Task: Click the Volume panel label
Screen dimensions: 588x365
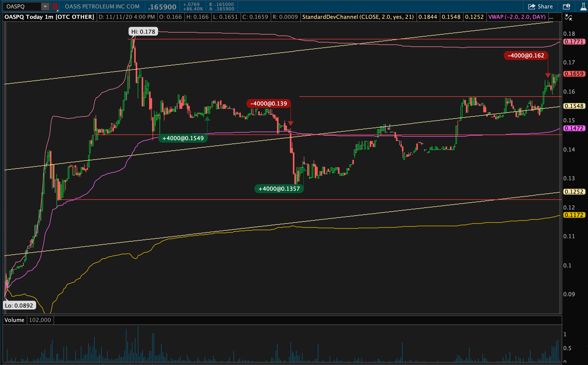Action: [x=14, y=320]
